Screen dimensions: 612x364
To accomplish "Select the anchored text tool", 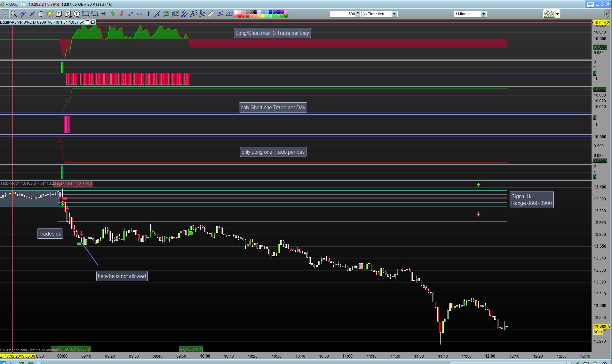I will click(x=68, y=14).
